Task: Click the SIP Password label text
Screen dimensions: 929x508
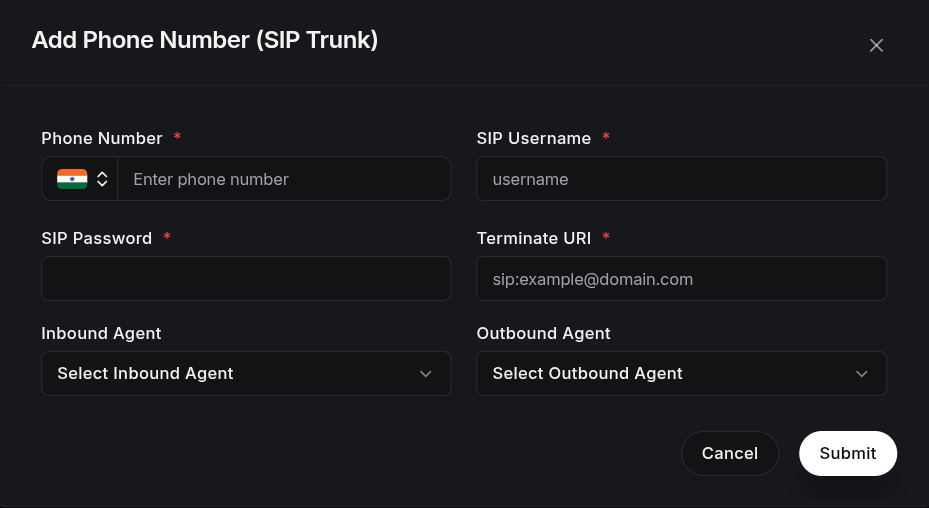Action: (x=97, y=238)
